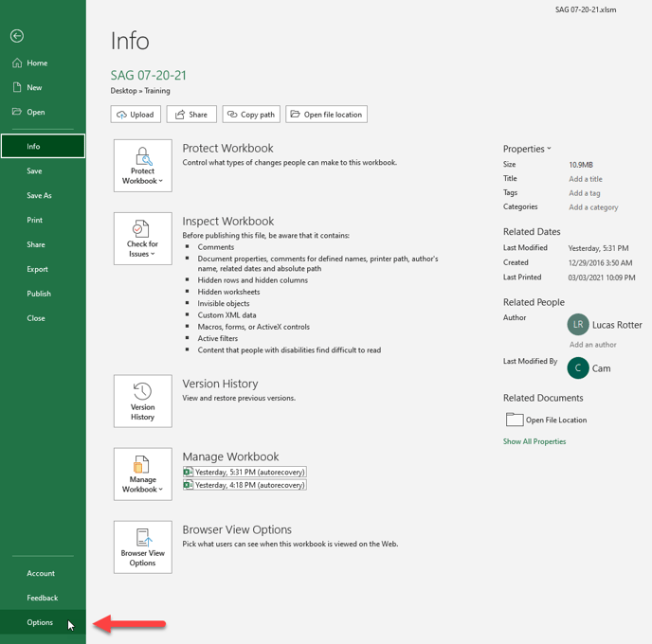The image size is (652, 644).
Task: Click the Share button with icon
Action: pos(191,115)
